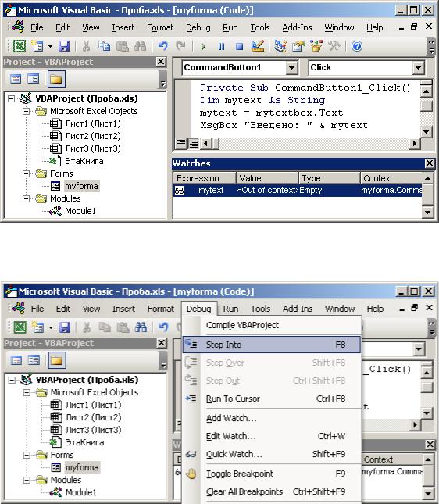Click down arrow of upper code vertical scrollbar
The width and height of the screenshot is (439, 504).
[x=426, y=132]
